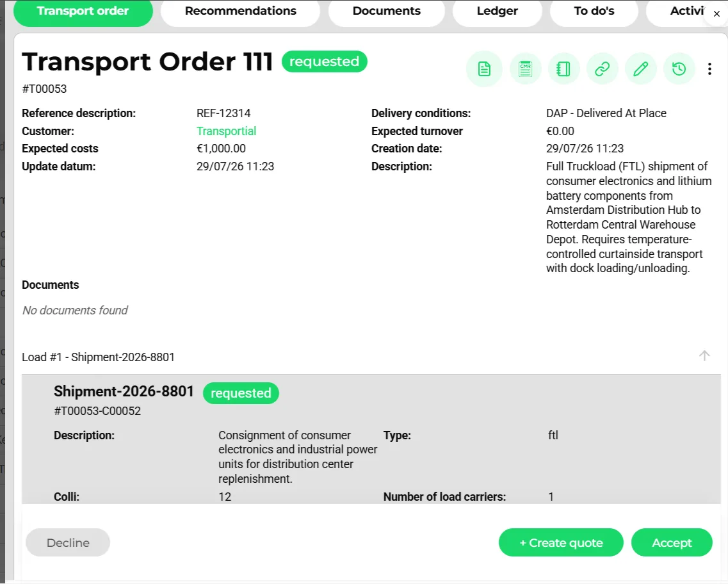Select the To do's tab
Viewport: 728px width, 584px height.
click(594, 11)
